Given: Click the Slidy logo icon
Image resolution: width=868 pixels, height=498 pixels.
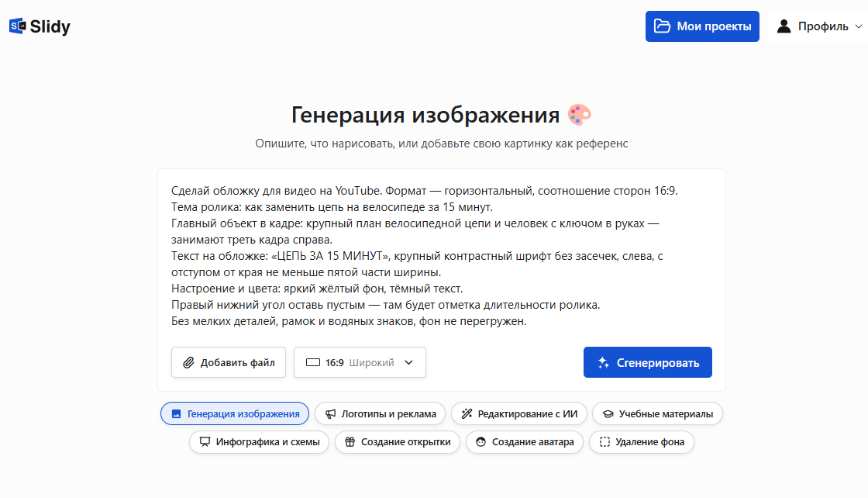Looking at the screenshot, I should pos(18,26).
